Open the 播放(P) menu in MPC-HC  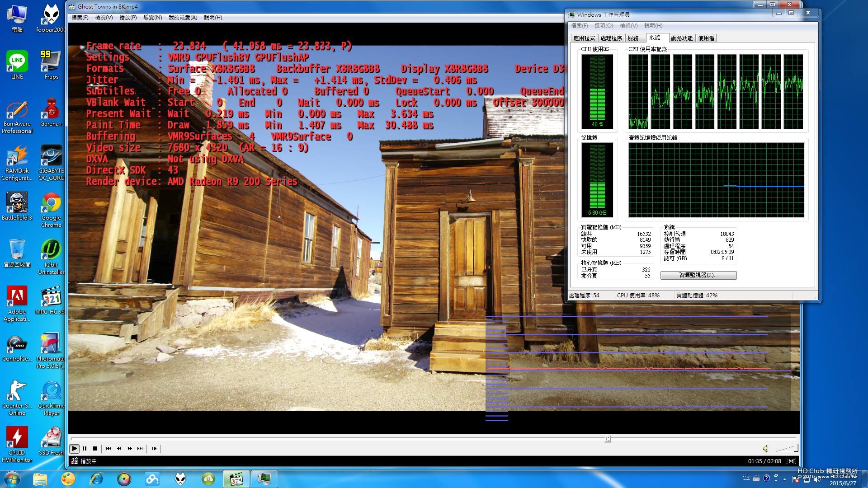coord(128,18)
